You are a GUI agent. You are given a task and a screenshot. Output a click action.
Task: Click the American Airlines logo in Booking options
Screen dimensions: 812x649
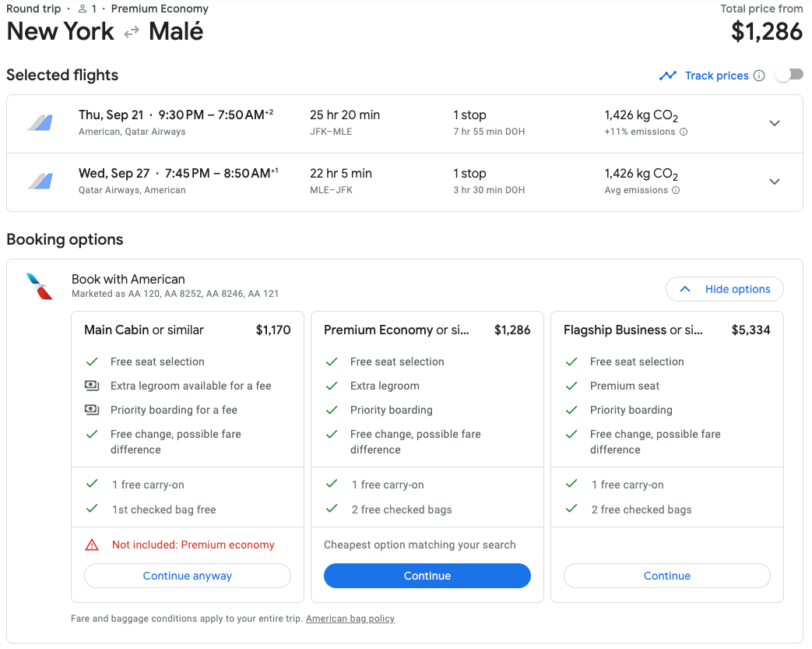39,286
